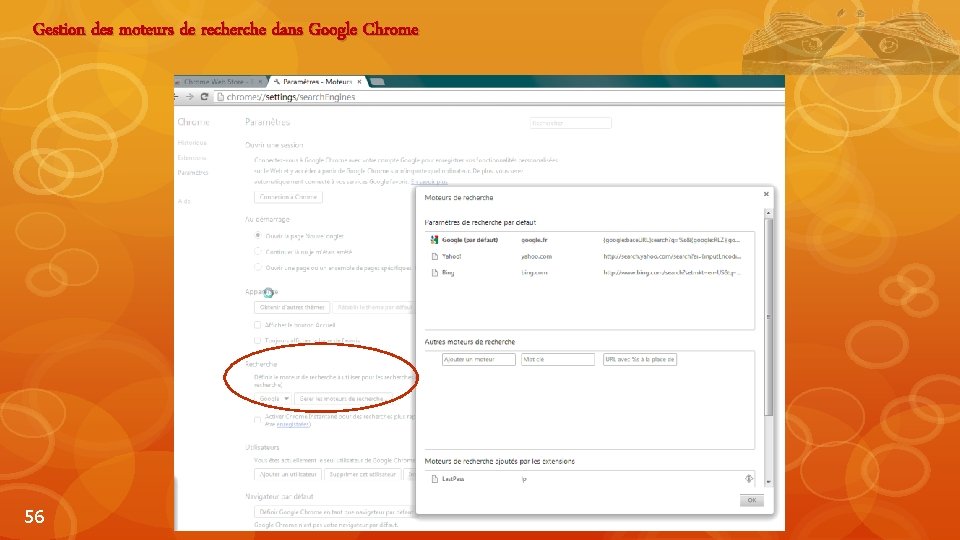Open the Google default search engine dropdown
The image size is (960, 540).
[272, 399]
